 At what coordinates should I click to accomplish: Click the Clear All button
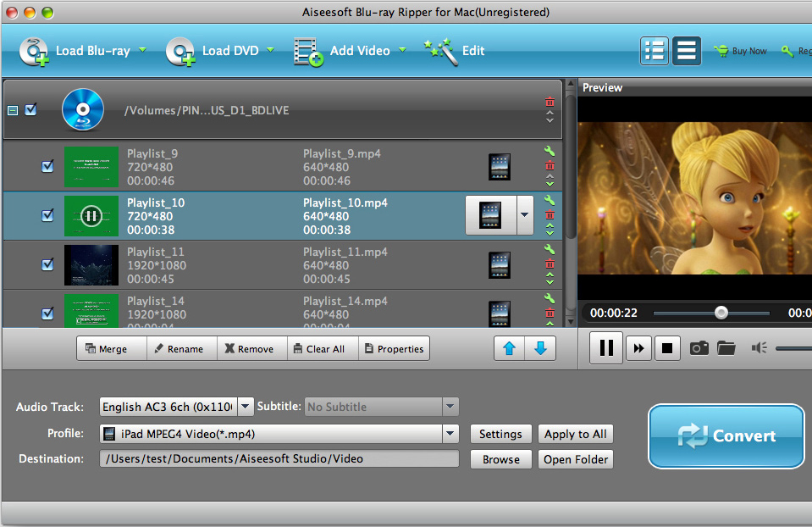click(x=323, y=349)
